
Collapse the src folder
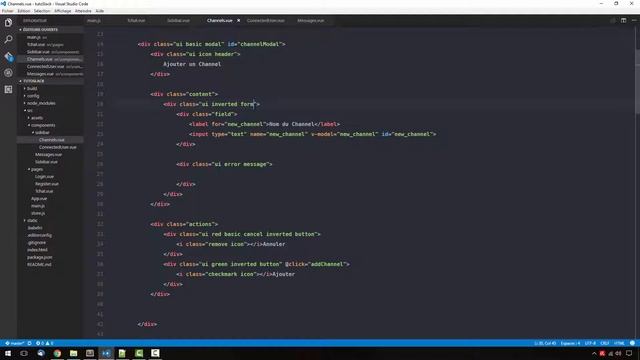(29, 111)
